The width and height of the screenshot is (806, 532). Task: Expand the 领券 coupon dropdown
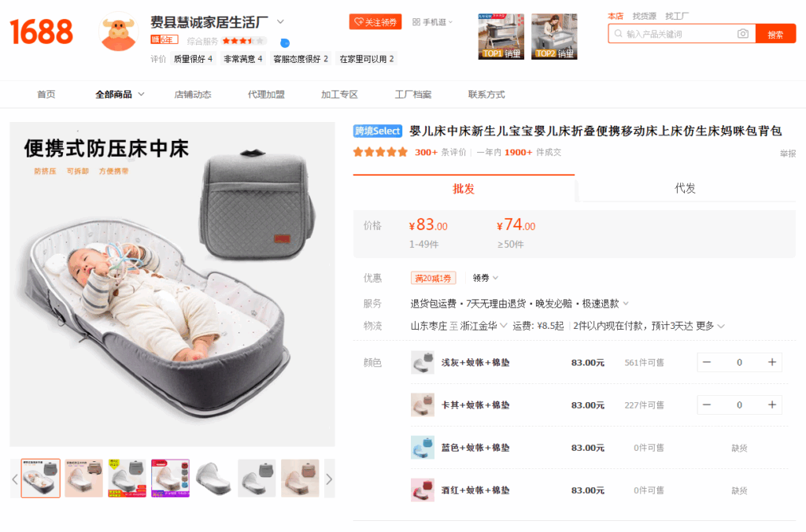485,278
